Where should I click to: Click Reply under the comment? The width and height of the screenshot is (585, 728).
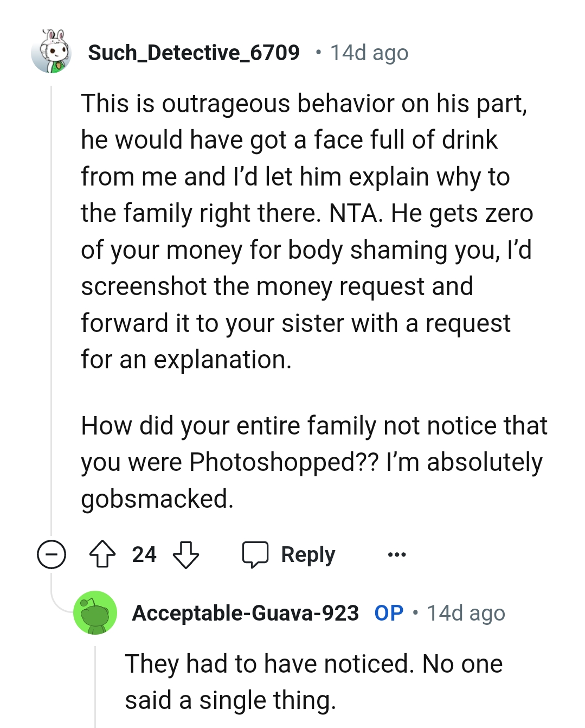point(307,554)
